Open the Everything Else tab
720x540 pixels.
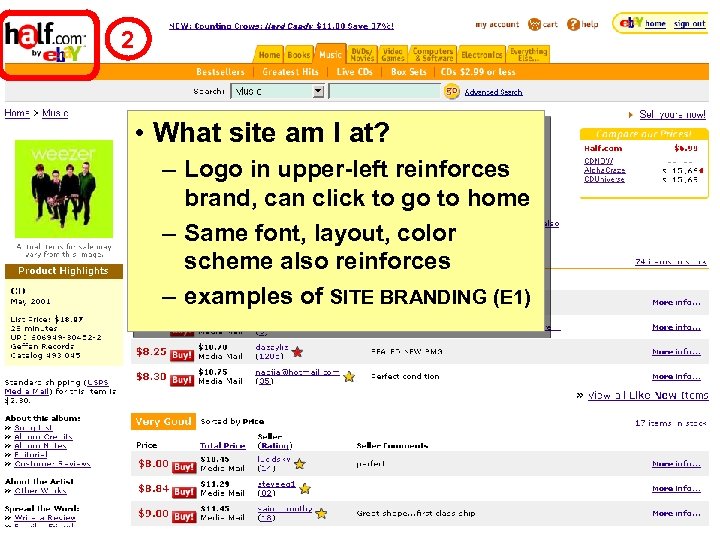528,55
